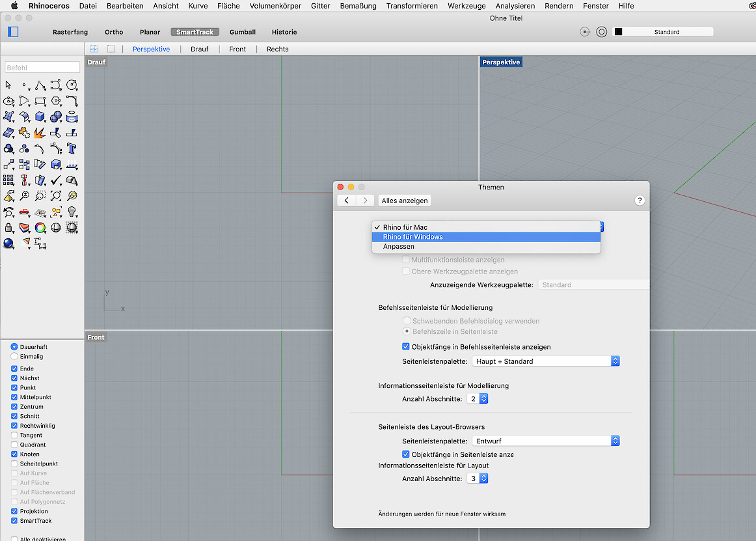Select the Rectangular Array tool
The image size is (756, 541).
click(x=8, y=180)
